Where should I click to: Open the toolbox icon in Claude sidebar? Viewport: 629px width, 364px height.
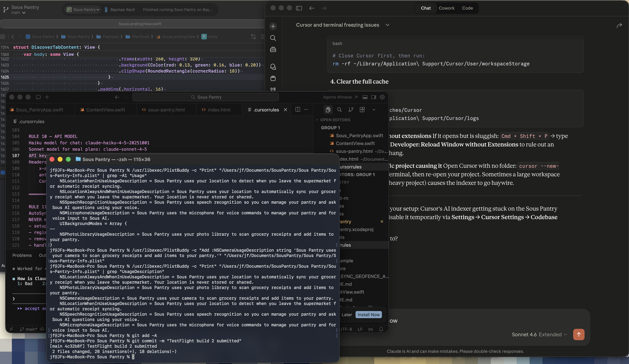pyautogui.click(x=273, y=49)
